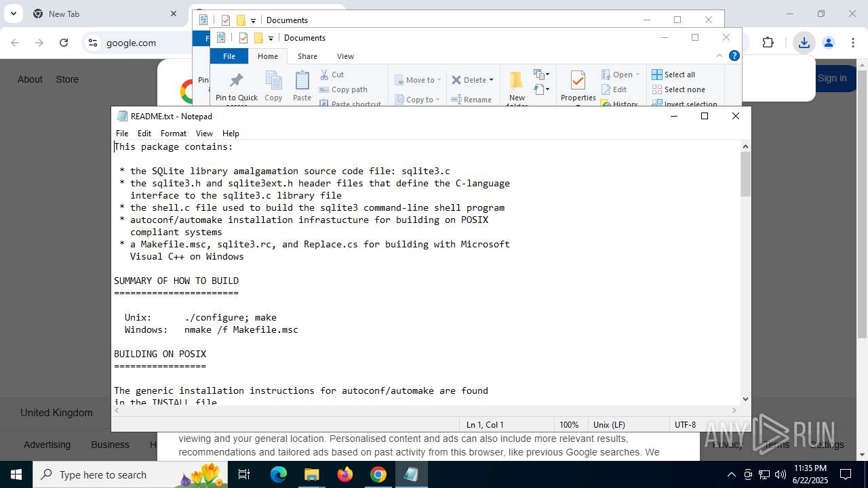
Task: Click Chrome page vertical scrollbar thumb
Action: tap(862, 205)
